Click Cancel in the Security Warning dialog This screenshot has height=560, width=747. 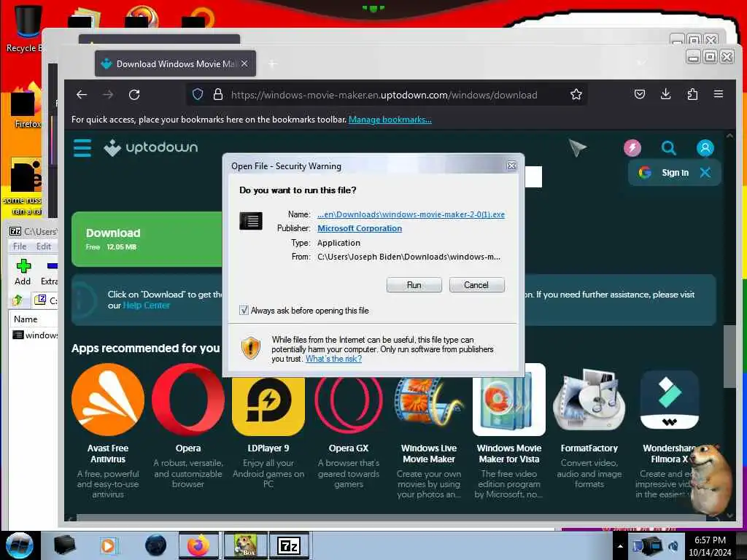pos(476,285)
